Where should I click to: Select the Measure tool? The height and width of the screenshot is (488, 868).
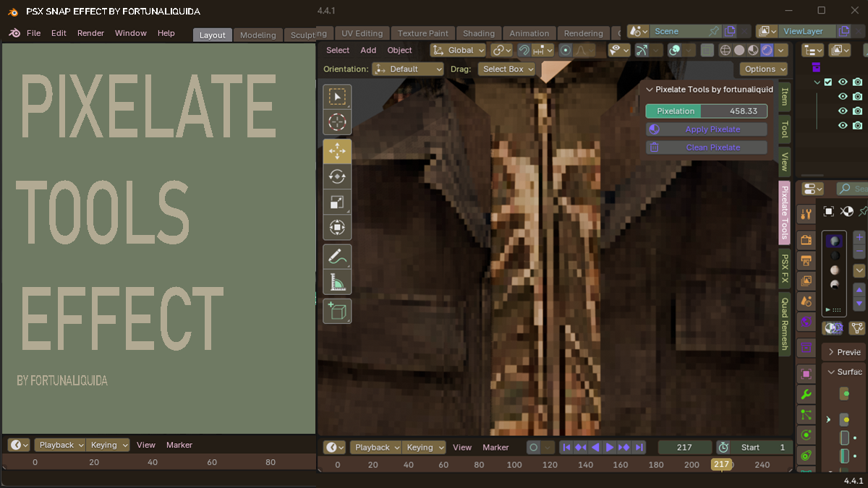(x=337, y=282)
